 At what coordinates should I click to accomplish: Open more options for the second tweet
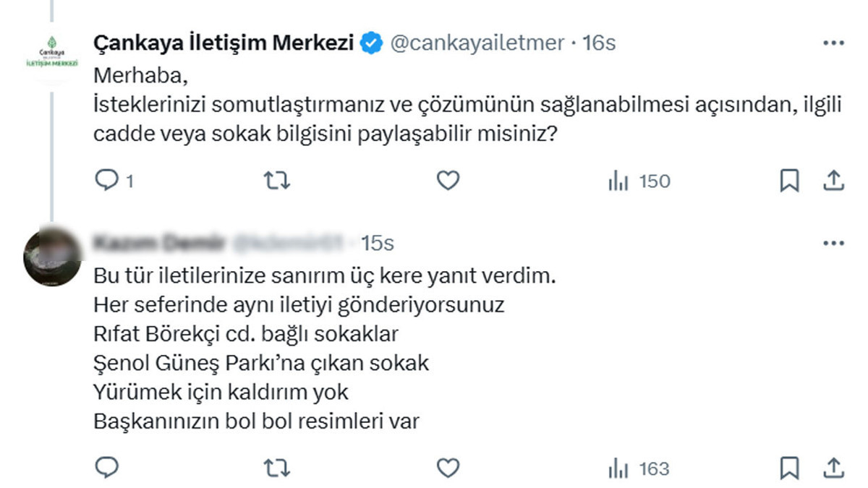pos(833,244)
